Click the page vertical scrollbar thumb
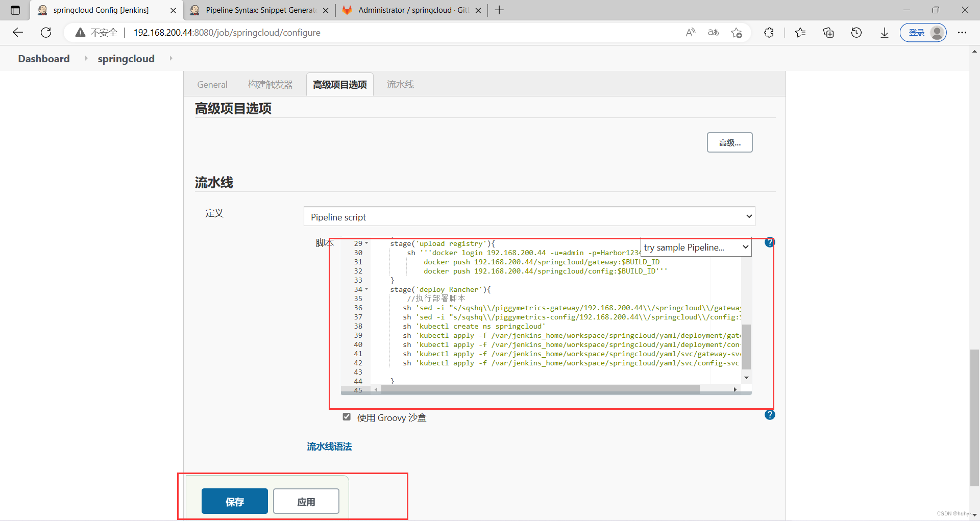 pos(974,418)
